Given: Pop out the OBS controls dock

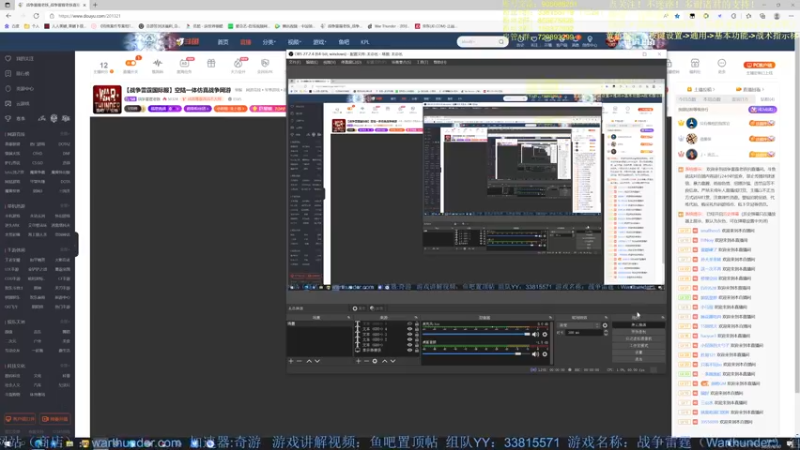Looking at the screenshot, I should (662, 317).
